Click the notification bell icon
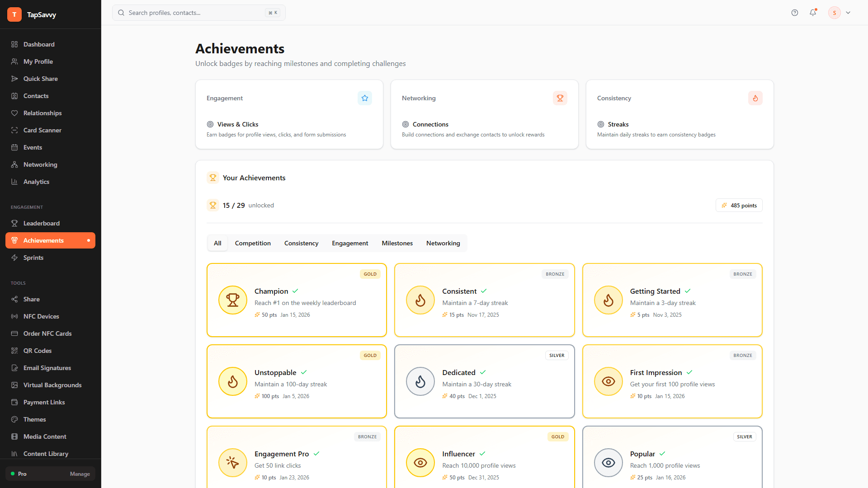The width and height of the screenshot is (868, 488). coord(812,13)
